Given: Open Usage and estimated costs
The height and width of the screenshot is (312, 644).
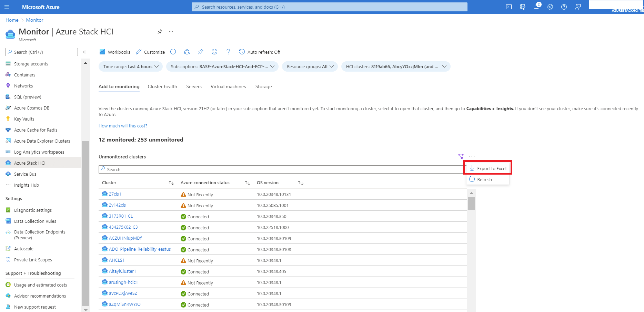Looking at the screenshot, I should [41, 285].
